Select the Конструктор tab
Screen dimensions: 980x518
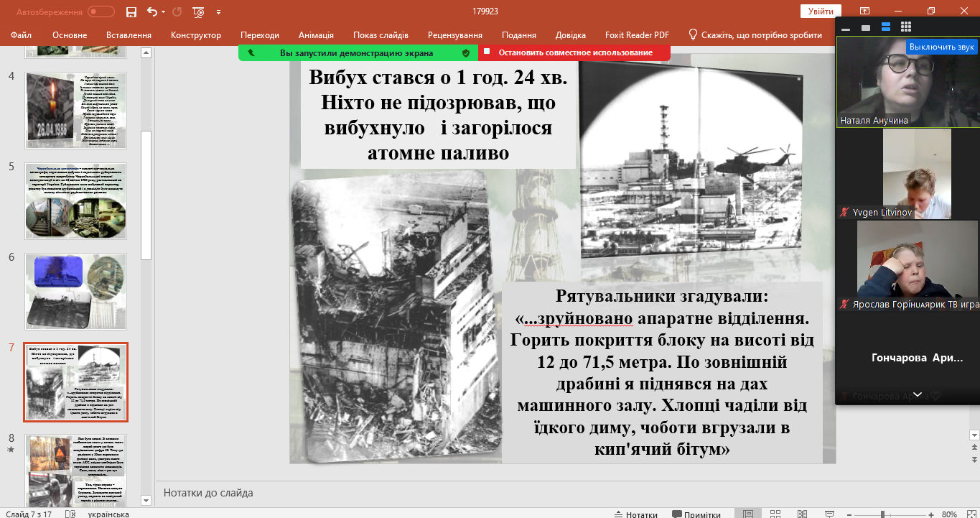tap(196, 35)
